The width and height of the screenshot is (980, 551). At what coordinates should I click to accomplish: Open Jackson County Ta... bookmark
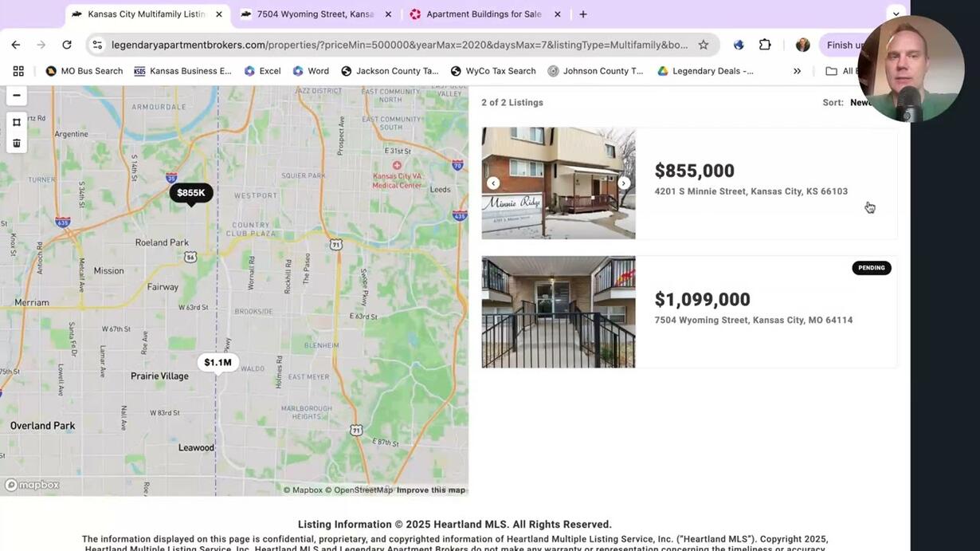pyautogui.click(x=390, y=71)
